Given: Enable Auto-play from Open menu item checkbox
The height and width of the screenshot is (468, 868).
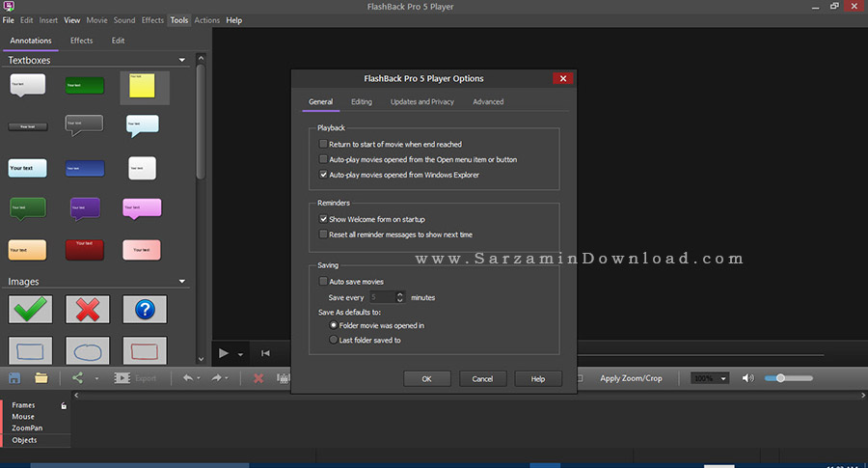Looking at the screenshot, I should coord(323,159).
